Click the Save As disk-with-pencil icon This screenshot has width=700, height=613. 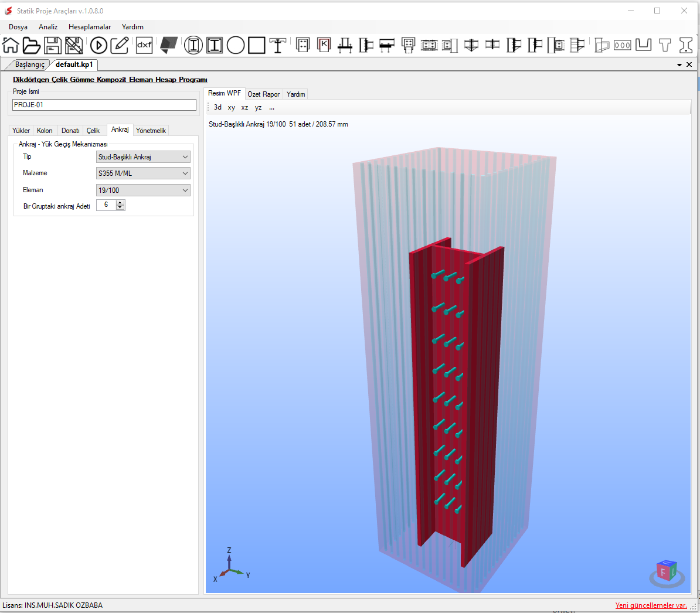pyautogui.click(x=74, y=45)
